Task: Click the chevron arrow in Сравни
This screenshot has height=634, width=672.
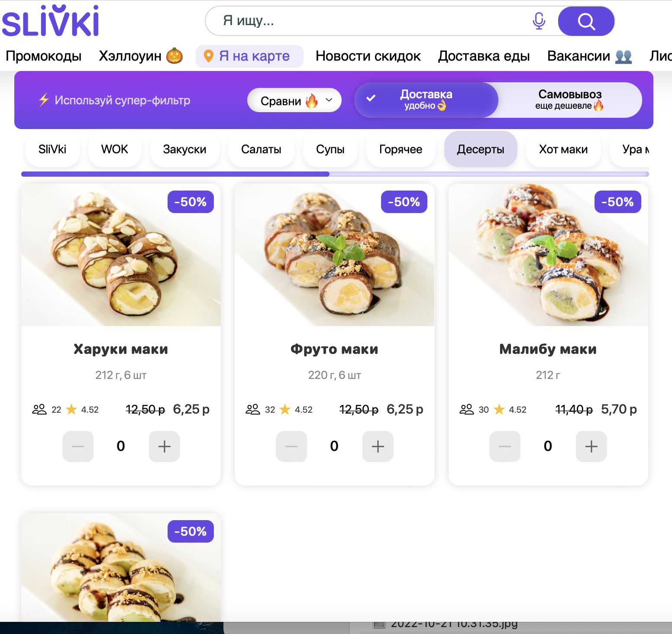Action: coord(329,100)
